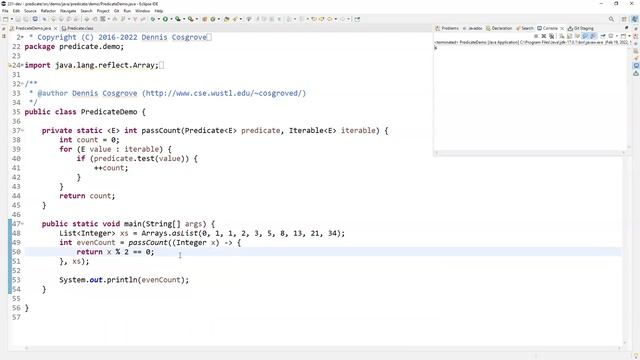The height and width of the screenshot is (360, 640).
Task: Open the Search view tab
Action: click(525, 29)
